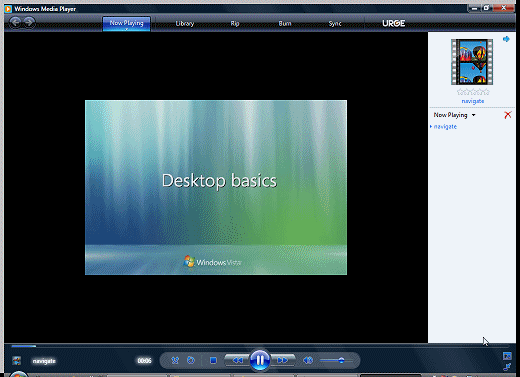Click the rewind/previous button
The height and width of the screenshot is (377, 520).
(x=237, y=360)
